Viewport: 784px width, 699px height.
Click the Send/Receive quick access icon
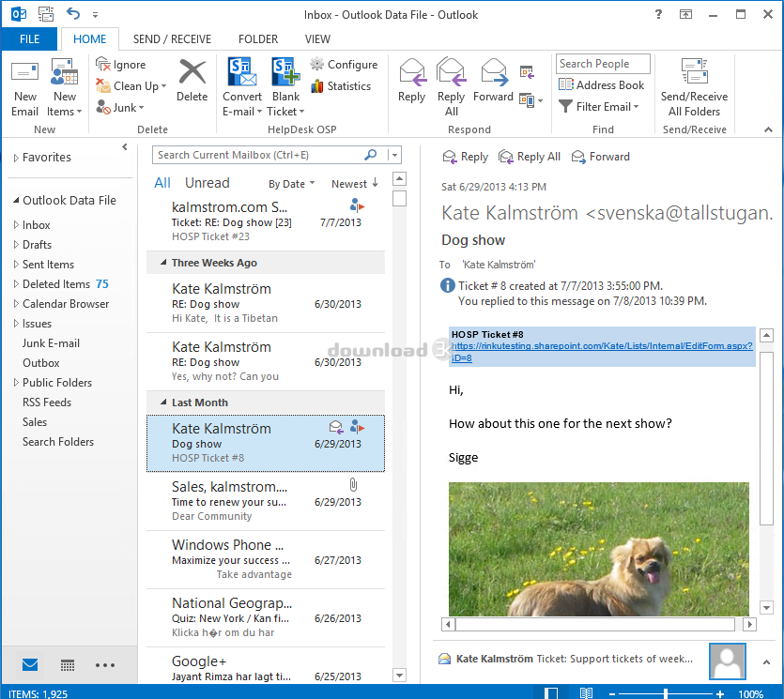[45, 14]
